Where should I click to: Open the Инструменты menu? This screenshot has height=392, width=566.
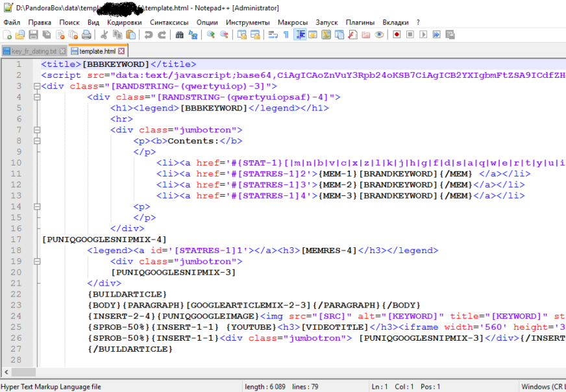coord(248,22)
